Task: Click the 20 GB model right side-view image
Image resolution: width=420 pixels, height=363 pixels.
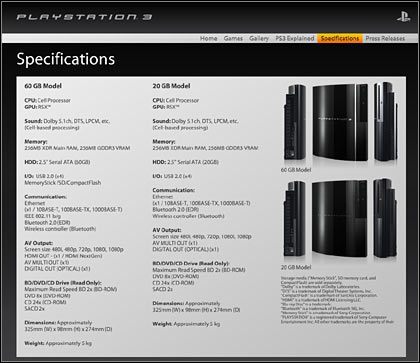Action: pos(385,218)
